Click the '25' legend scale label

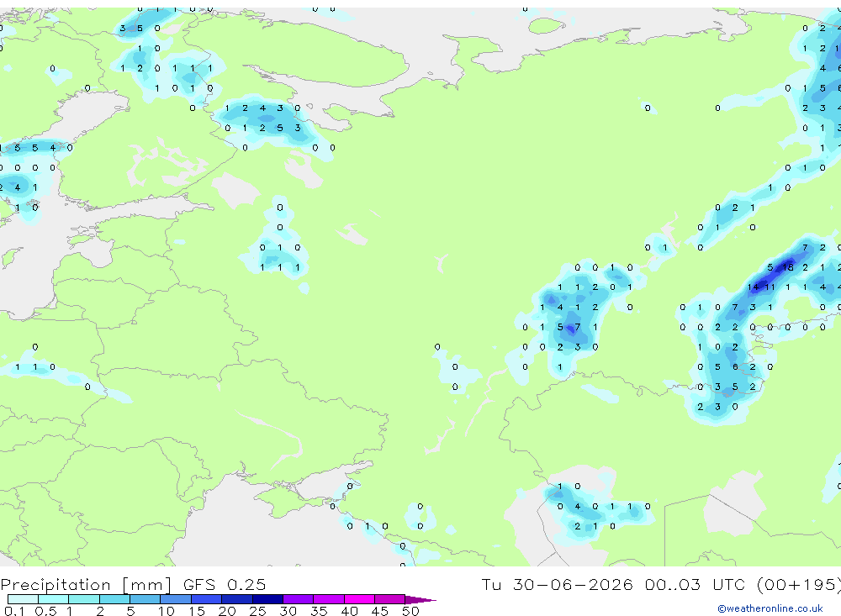point(257,611)
